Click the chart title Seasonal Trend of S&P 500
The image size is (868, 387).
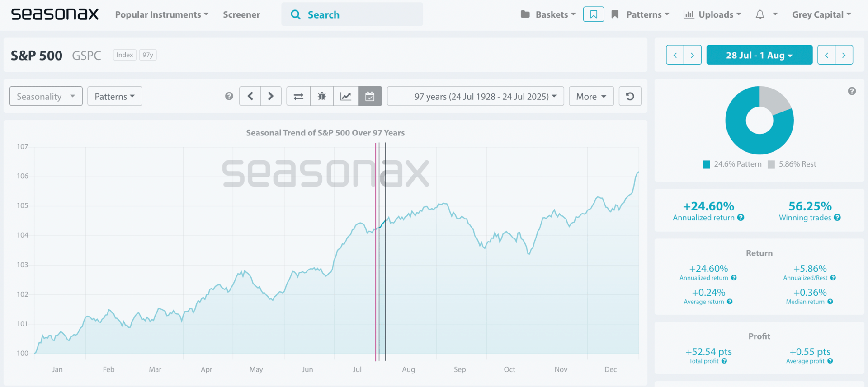point(325,133)
